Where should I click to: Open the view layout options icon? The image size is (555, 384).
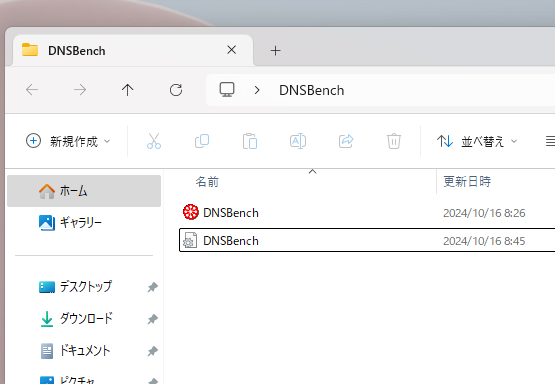click(x=550, y=141)
